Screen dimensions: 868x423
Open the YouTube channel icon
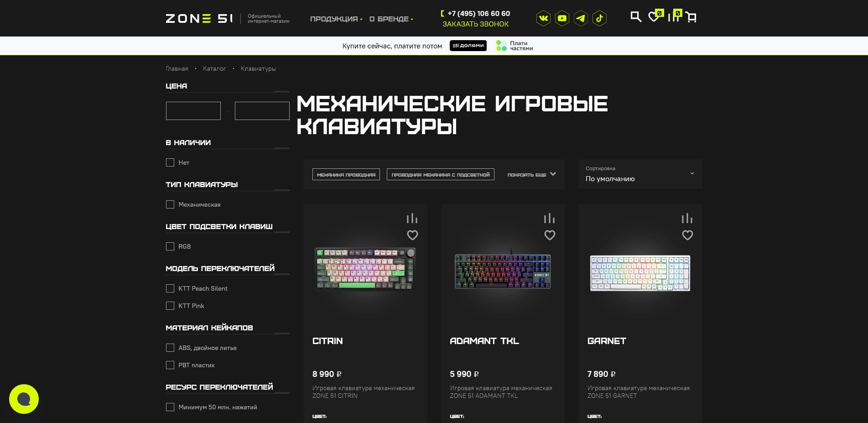point(562,19)
